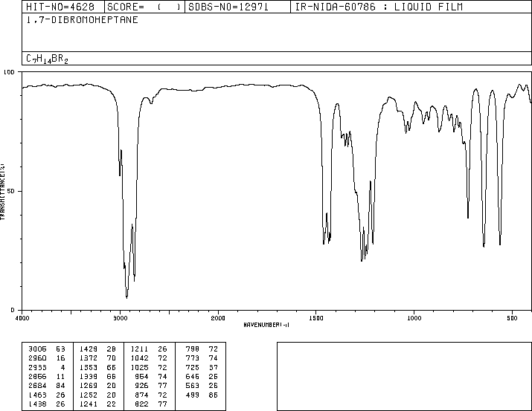
Task: Click transmittance value 70 beside 1372
Action: point(112,358)
